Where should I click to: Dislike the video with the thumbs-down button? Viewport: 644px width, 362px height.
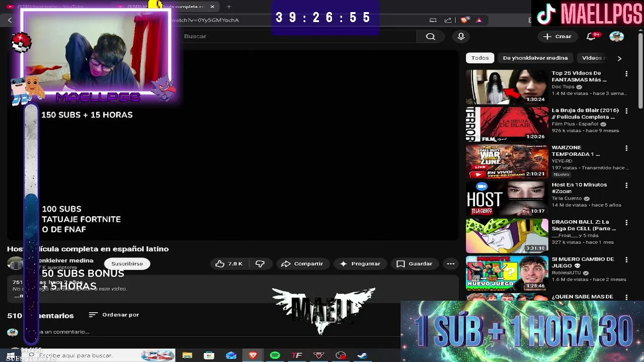click(260, 263)
